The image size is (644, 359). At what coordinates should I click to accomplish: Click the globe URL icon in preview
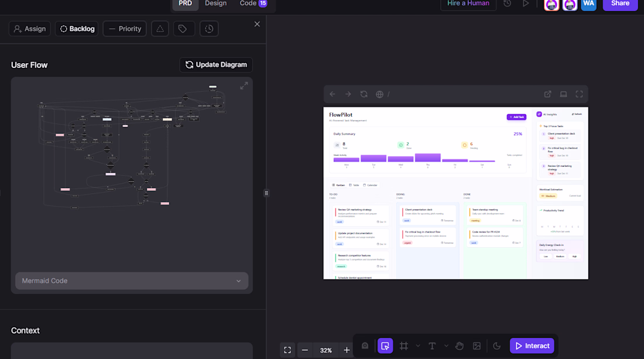point(379,94)
